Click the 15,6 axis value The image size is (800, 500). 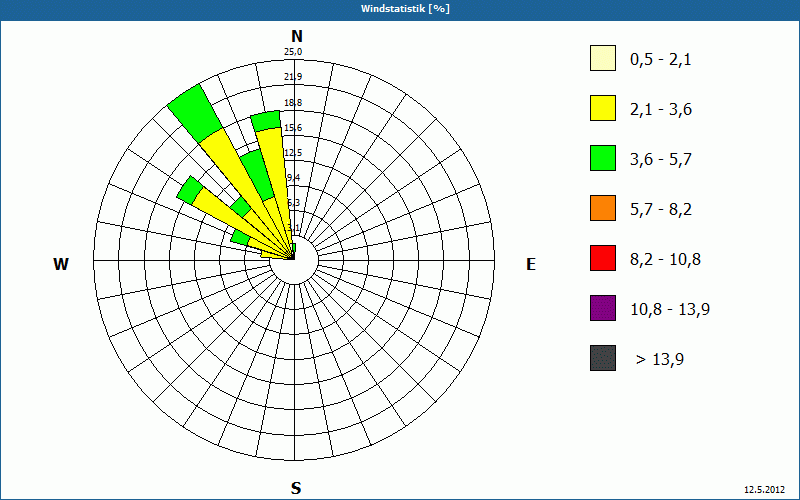(293, 128)
